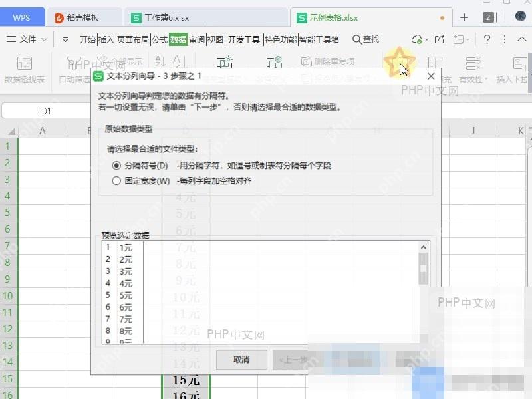Click the 数据透视表 icon
Image resolution: width=532 pixels, height=399 pixels.
click(x=25, y=63)
